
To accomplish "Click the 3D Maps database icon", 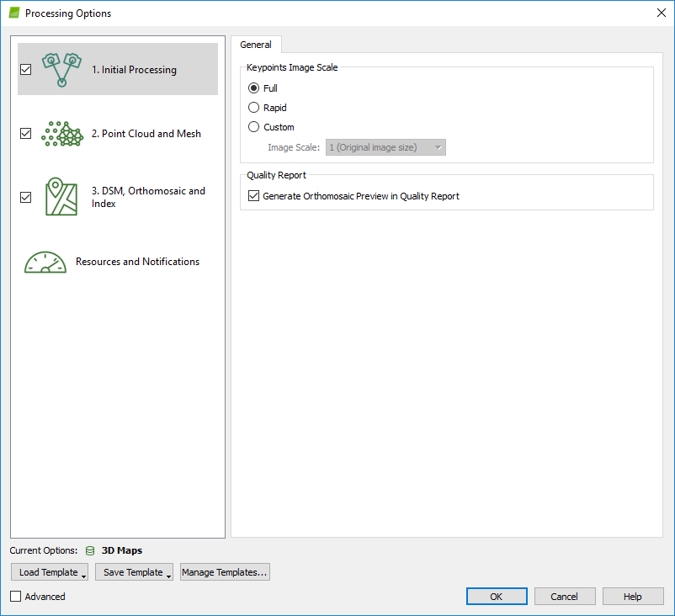I will click(x=90, y=551).
